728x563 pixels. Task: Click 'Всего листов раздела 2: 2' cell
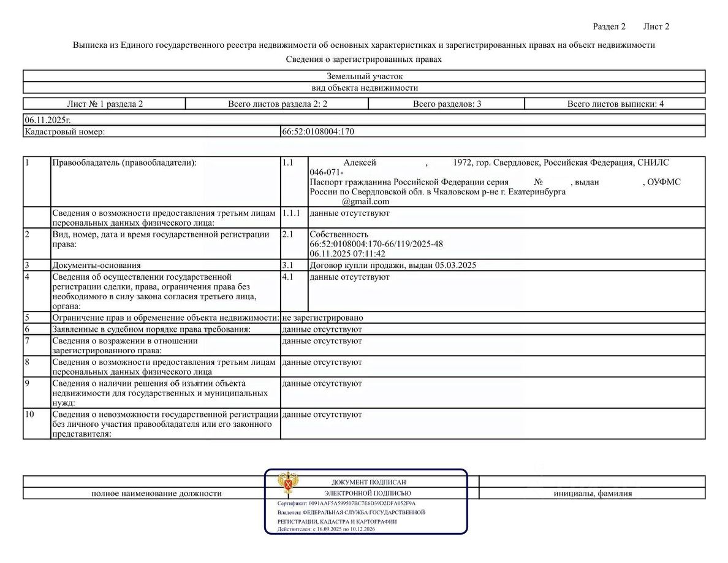[277, 104]
